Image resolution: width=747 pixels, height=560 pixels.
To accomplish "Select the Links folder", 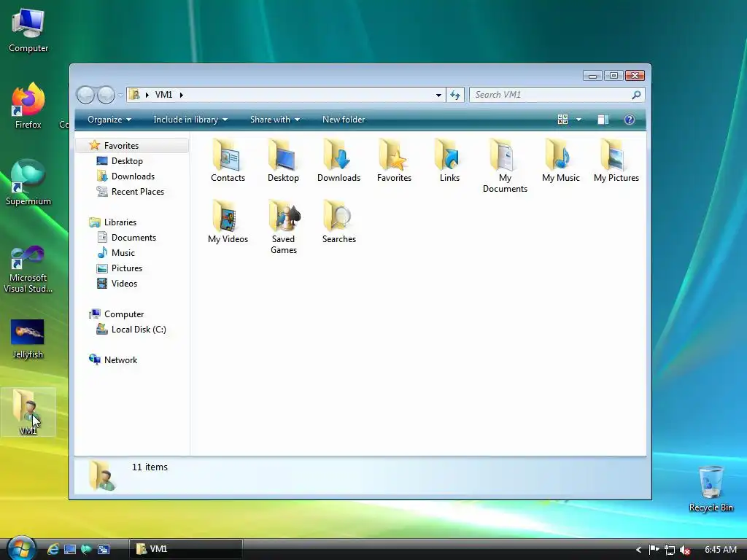I will tap(449, 161).
